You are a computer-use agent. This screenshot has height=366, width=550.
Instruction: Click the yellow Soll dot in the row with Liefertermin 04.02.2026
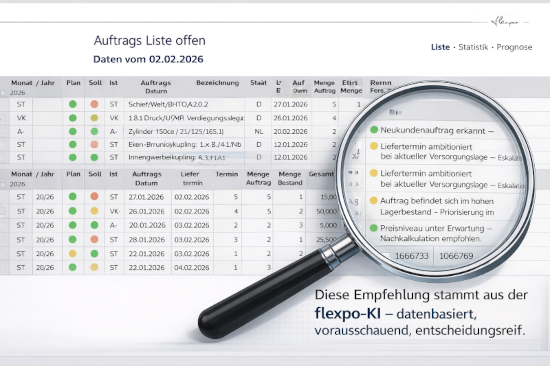coord(94,267)
